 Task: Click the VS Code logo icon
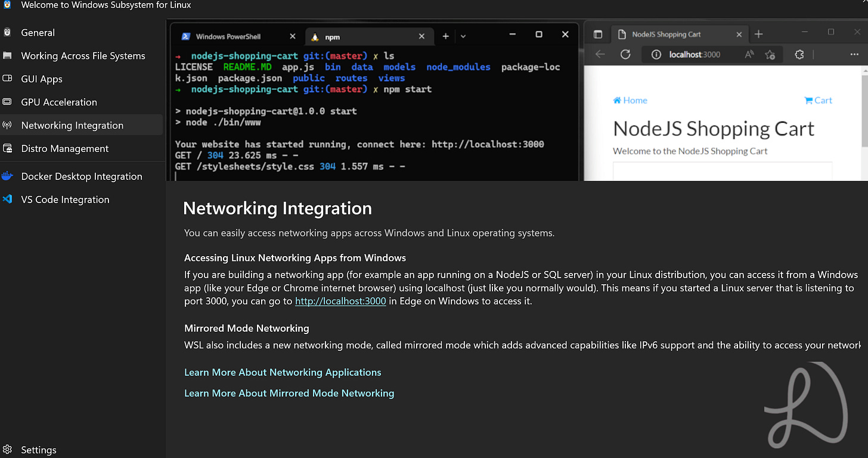(7, 199)
